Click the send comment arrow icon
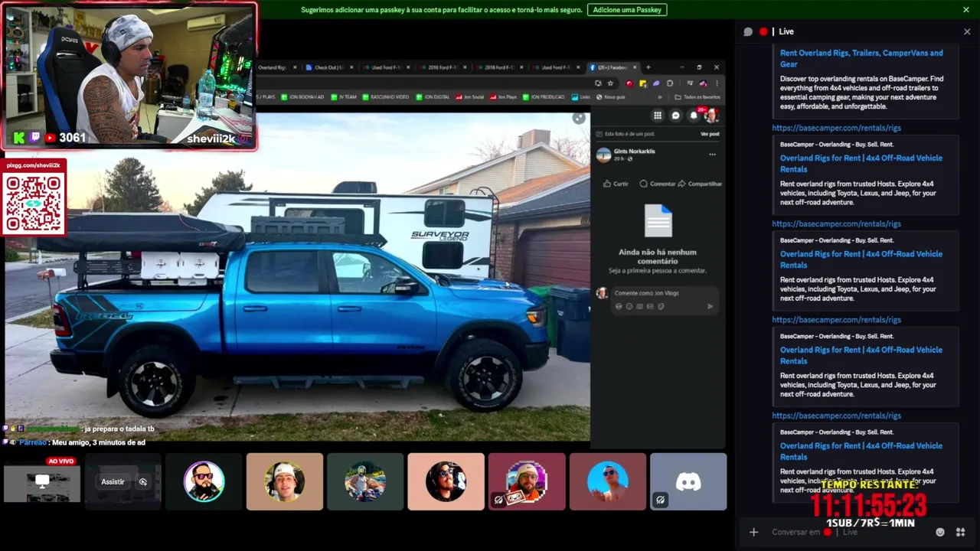 coord(710,306)
